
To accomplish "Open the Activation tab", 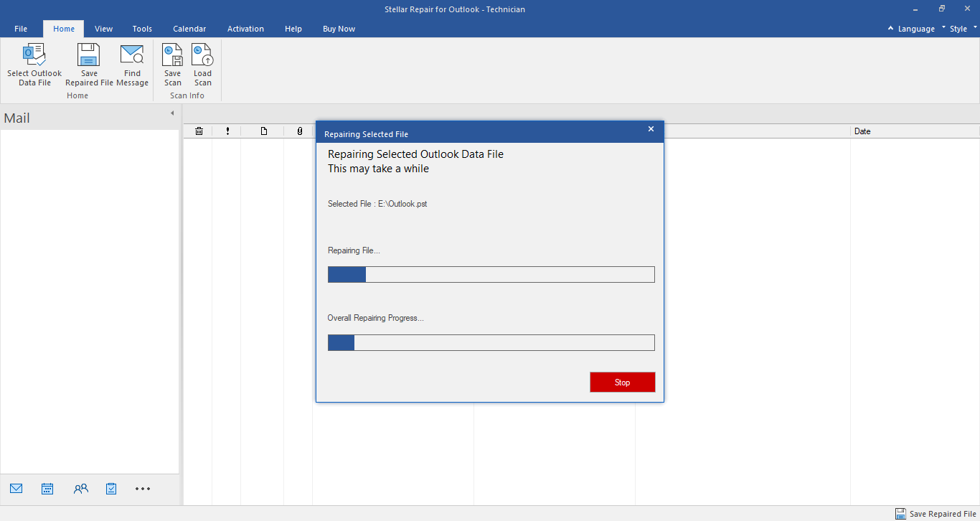I will [245, 29].
